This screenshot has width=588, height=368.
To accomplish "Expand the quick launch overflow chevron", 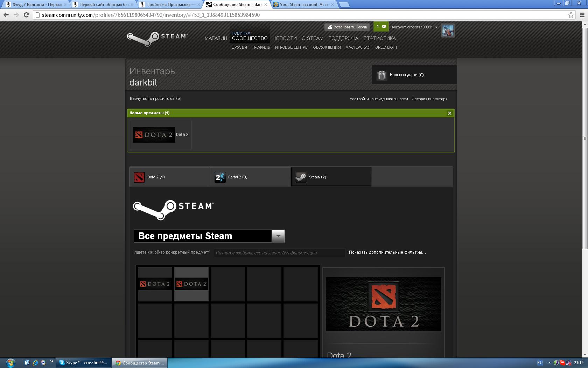I will (x=52, y=361).
